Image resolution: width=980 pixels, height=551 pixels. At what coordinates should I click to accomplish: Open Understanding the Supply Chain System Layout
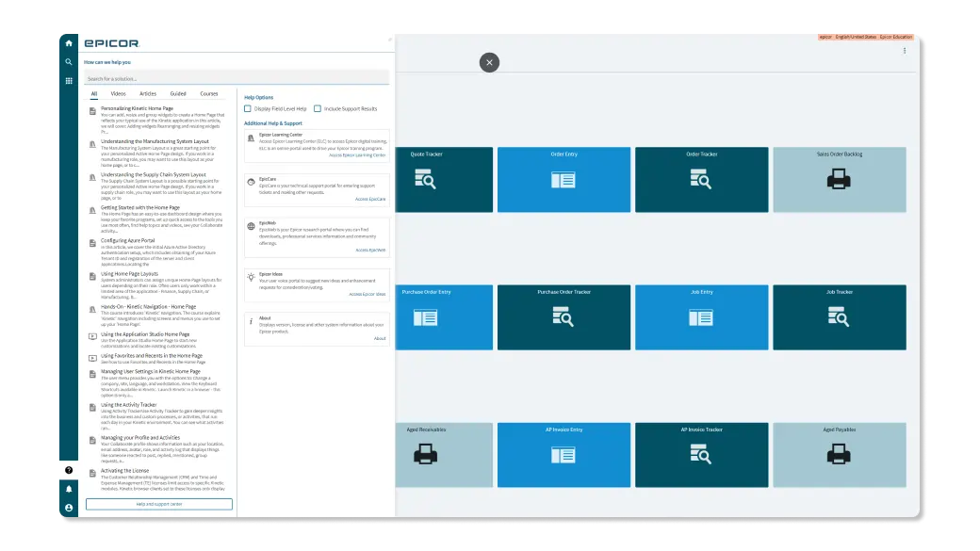[x=153, y=175]
